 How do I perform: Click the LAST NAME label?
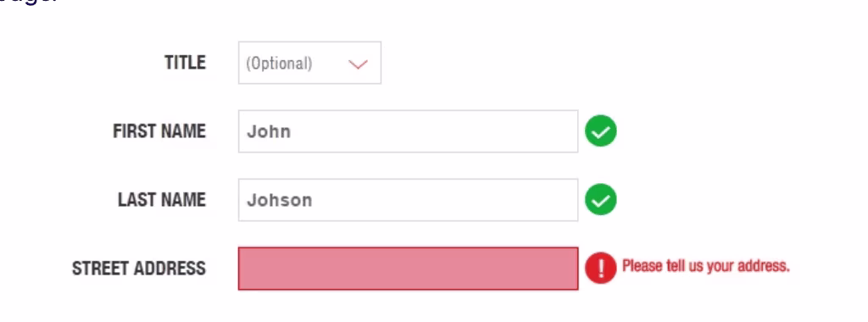pyautogui.click(x=162, y=200)
